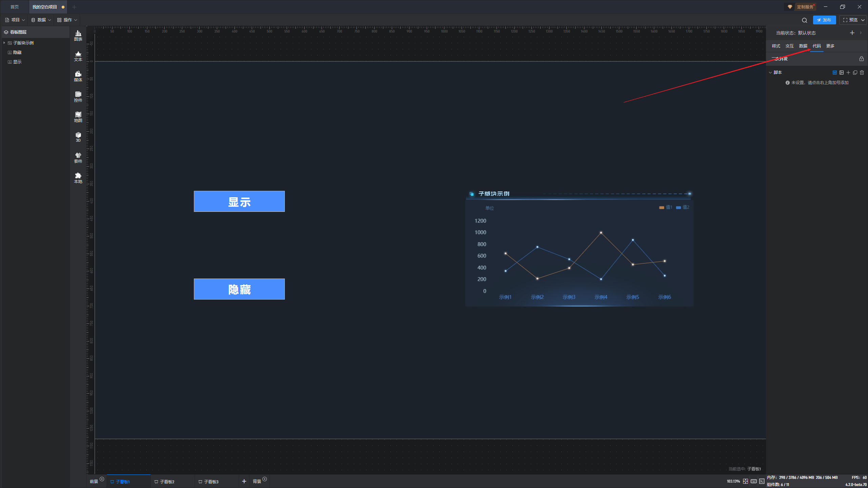Open the 3D component panel
The height and width of the screenshot is (488, 868).
pos(78,137)
